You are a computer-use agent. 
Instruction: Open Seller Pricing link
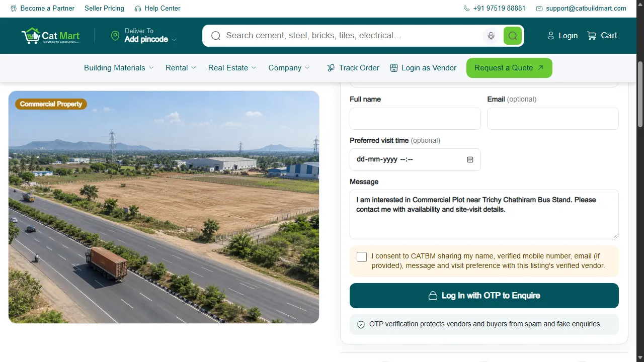coord(104,9)
